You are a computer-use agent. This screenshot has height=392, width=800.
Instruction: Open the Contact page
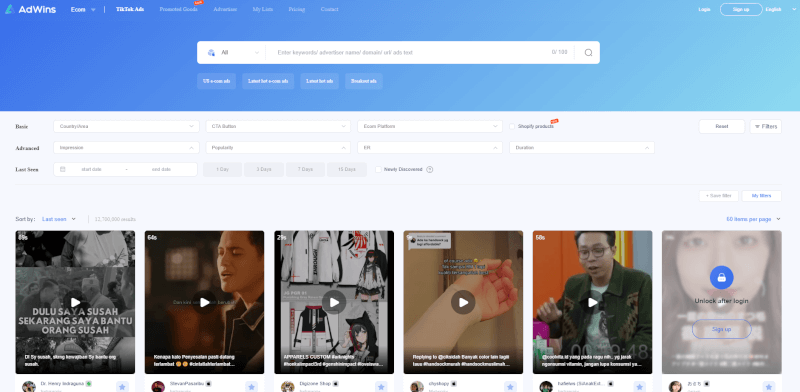(329, 10)
